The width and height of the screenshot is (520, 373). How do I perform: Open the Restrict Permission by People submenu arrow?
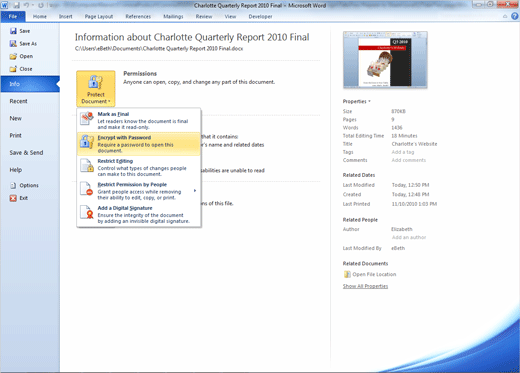[x=195, y=191]
